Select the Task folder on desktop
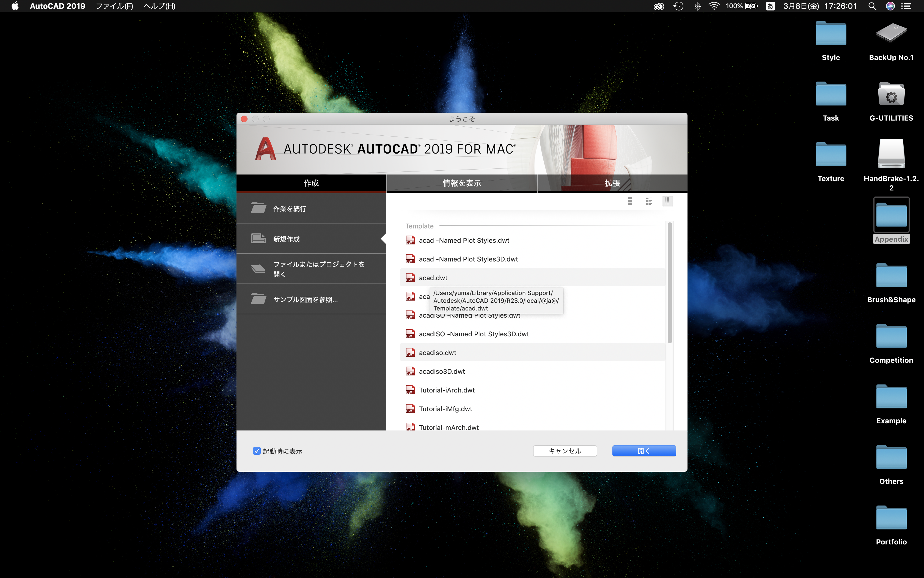Image resolution: width=924 pixels, height=578 pixels. [831, 94]
